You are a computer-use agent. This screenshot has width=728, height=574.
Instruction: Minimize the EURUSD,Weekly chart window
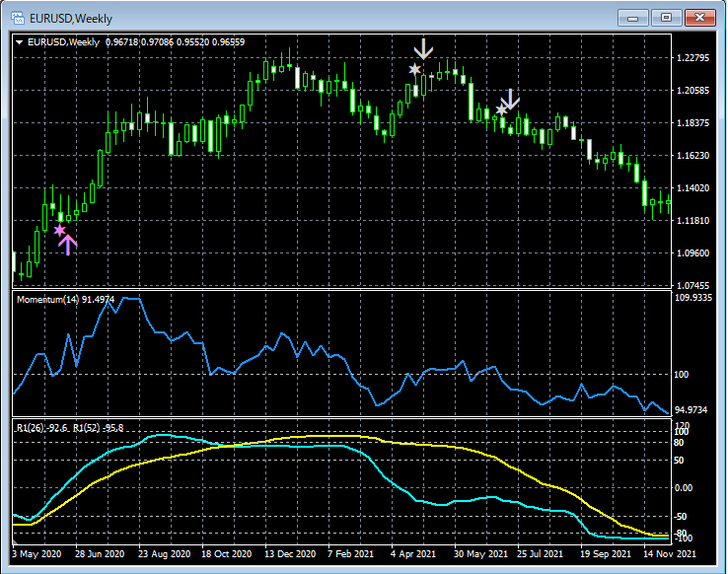coord(633,17)
